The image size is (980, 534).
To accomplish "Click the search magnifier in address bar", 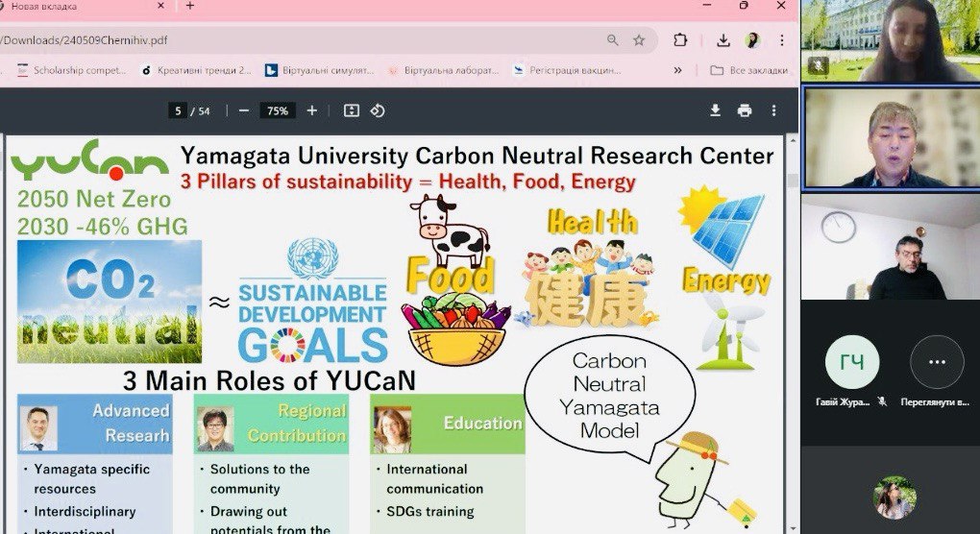I will 612,40.
